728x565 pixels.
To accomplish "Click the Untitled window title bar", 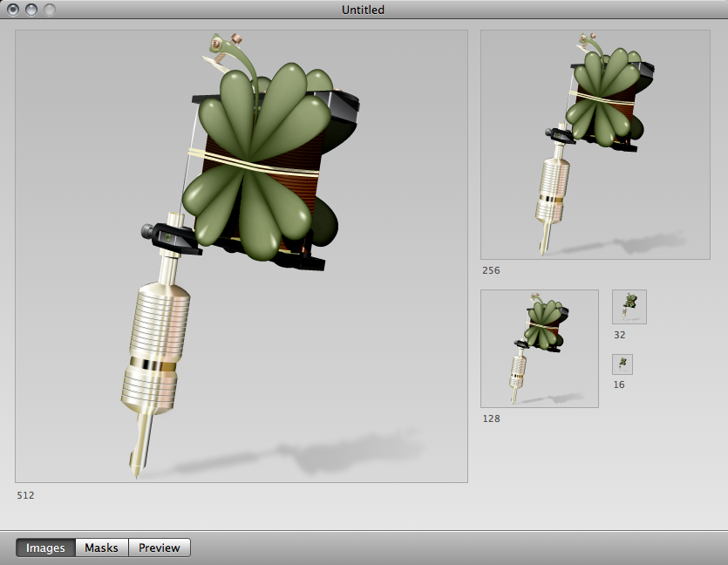I will coord(362,10).
